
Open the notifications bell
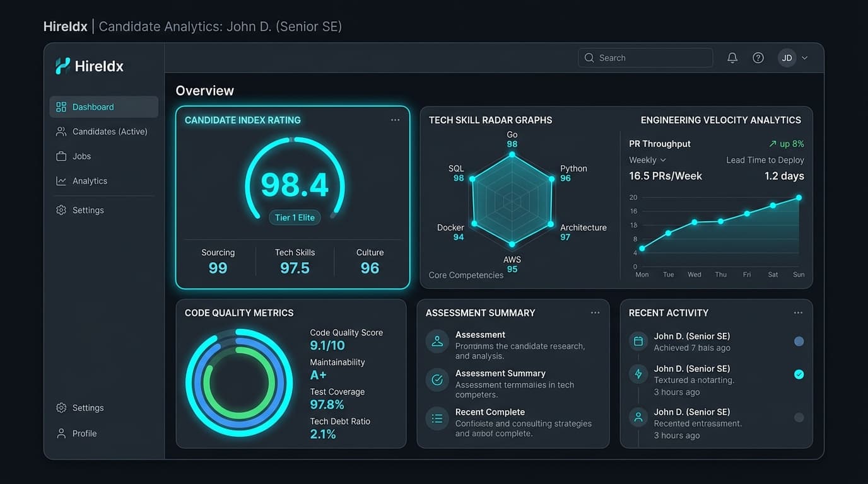[732, 58]
